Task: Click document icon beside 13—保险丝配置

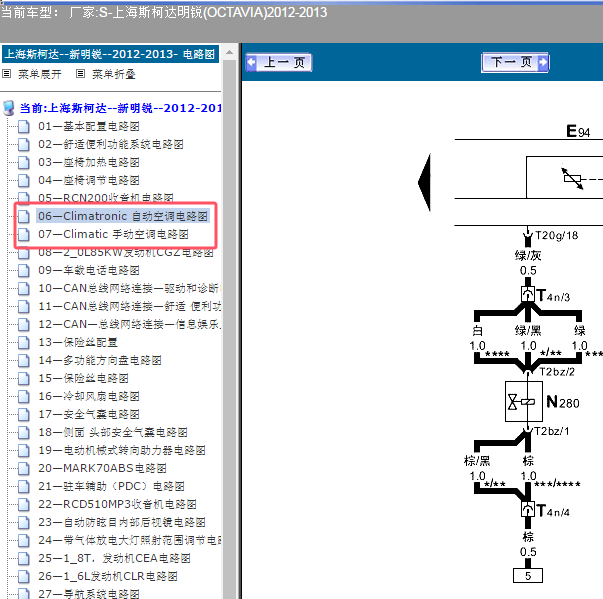Action: coord(23,342)
